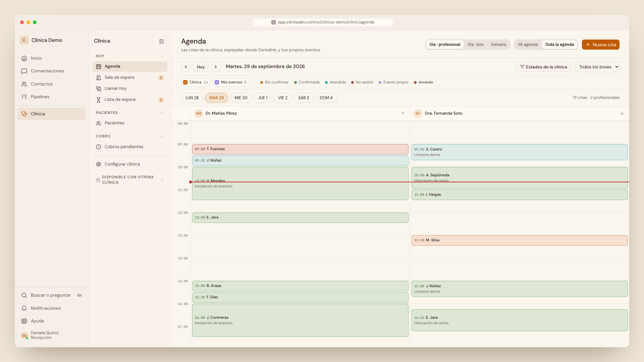The image size is (644, 362).
Task: Uncheck the Mis eventos checkbox
Action: (x=217, y=82)
